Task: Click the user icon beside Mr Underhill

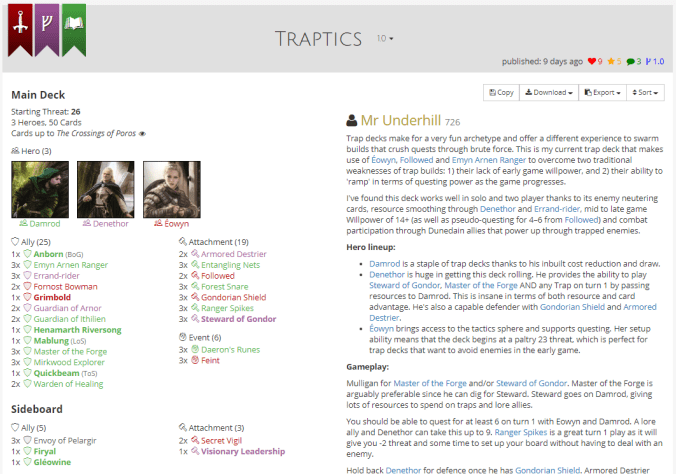Action: pyautogui.click(x=352, y=120)
